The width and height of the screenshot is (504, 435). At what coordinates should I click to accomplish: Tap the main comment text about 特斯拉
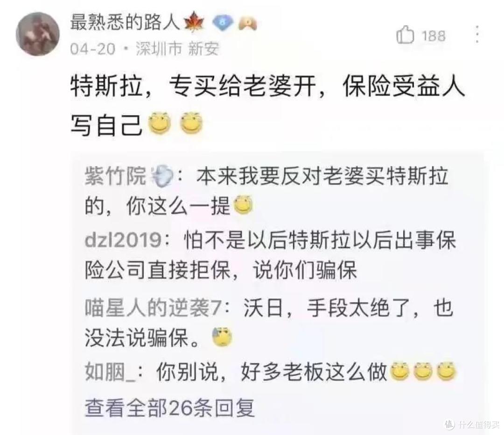pos(268,105)
